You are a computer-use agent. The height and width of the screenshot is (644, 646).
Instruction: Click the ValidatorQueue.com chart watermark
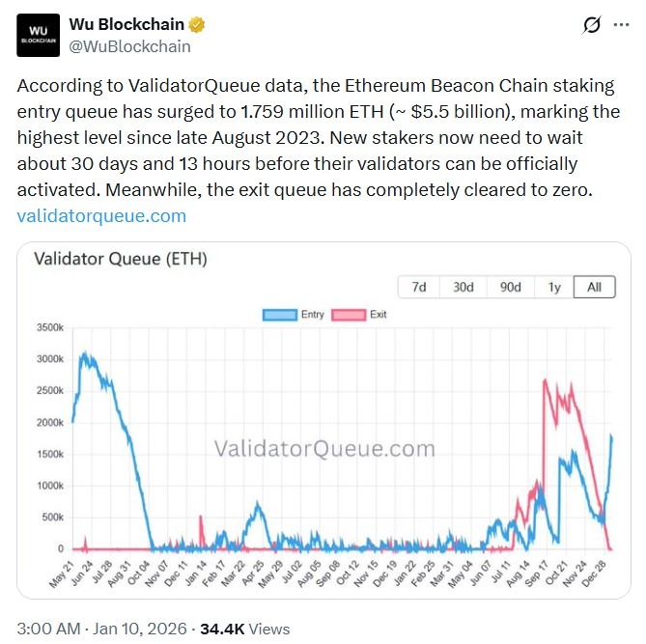click(x=323, y=449)
